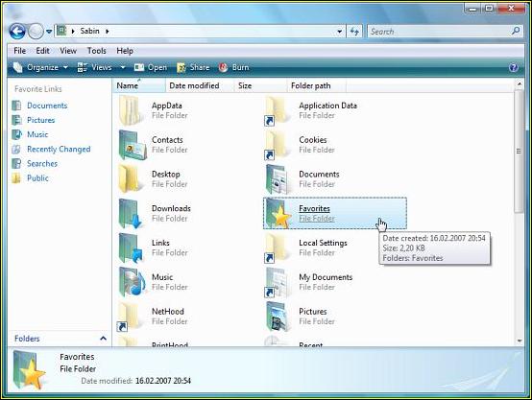Select the Downloads folder icon
This screenshot has width=532, height=400.
pos(131,214)
